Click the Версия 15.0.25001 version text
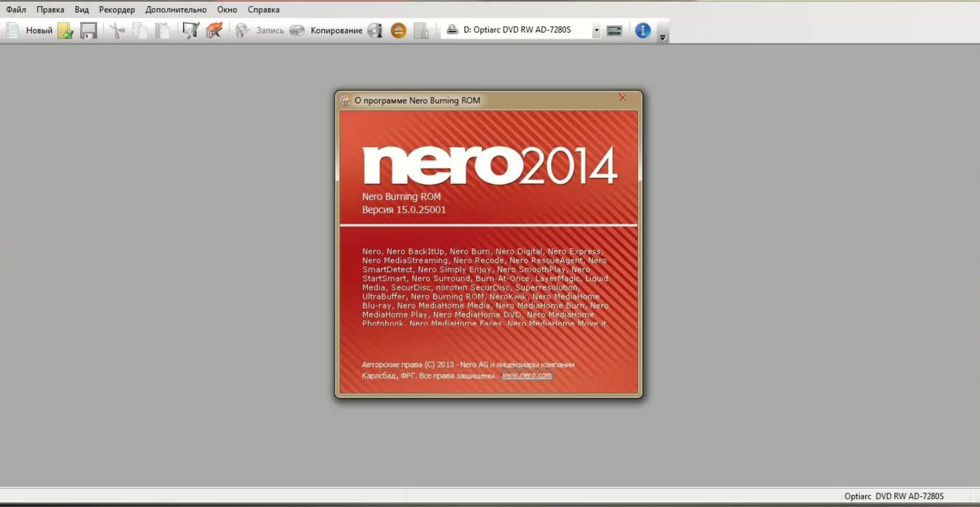980x507 pixels. pos(404,210)
